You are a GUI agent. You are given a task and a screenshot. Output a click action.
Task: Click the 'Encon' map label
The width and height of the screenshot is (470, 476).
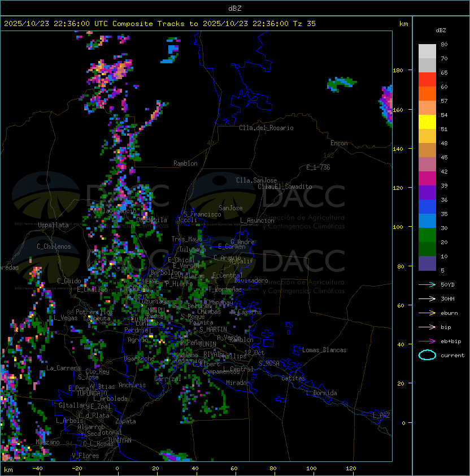[x=339, y=143]
